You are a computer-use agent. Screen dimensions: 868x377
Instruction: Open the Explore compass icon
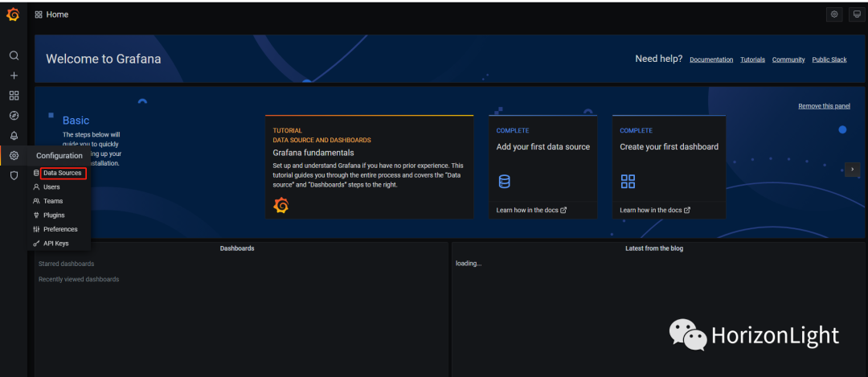[x=14, y=115]
